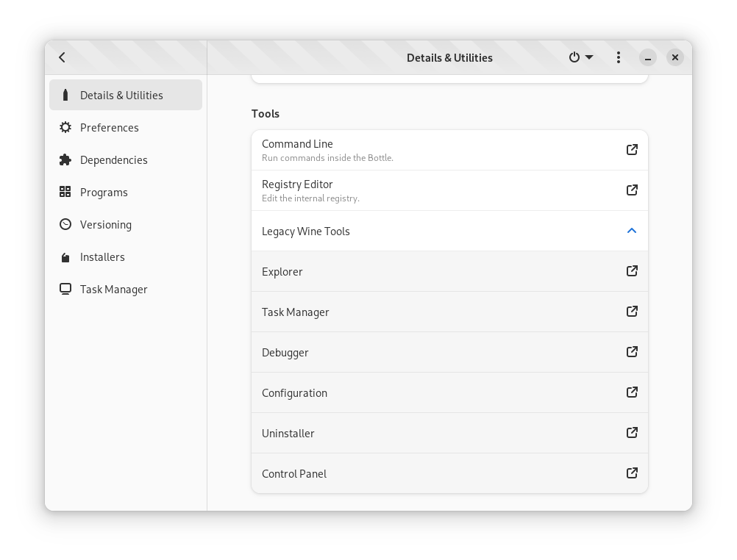Open Installers from the sidebar
Viewport: 737px width, 560px height.
(x=102, y=257)
